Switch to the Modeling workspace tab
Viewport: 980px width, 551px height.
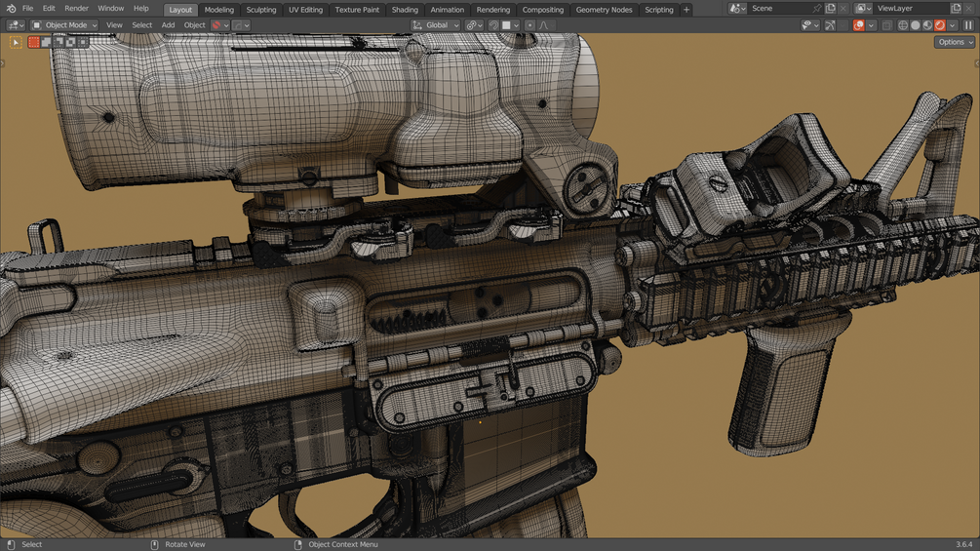pyautogui.click(x=218, y=10)
